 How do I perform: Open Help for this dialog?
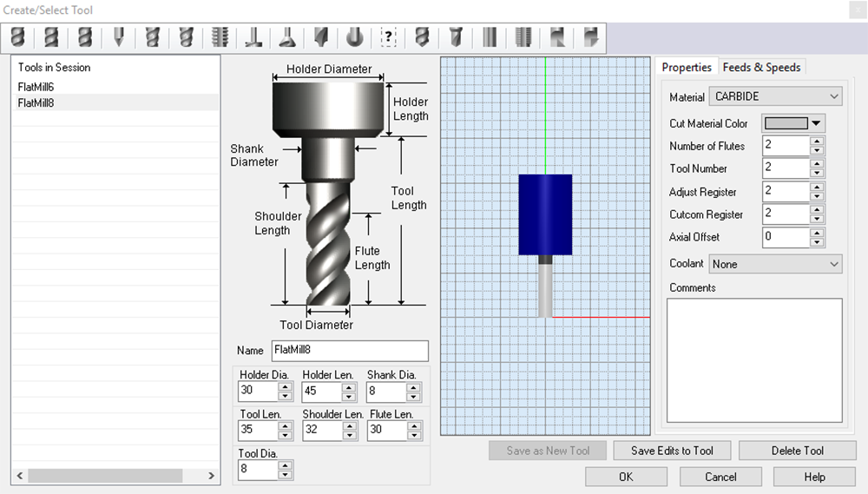click(x=814, y=477)
